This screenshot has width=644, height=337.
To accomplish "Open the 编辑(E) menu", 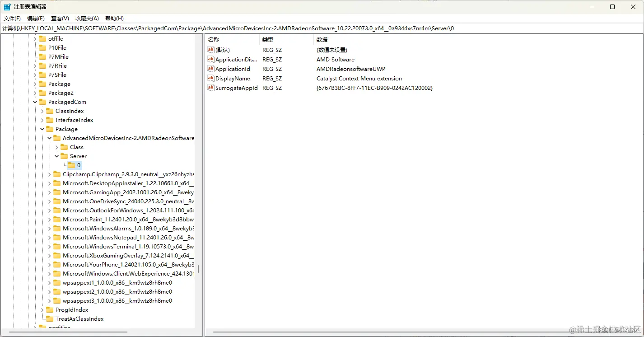I will [36, 18].
